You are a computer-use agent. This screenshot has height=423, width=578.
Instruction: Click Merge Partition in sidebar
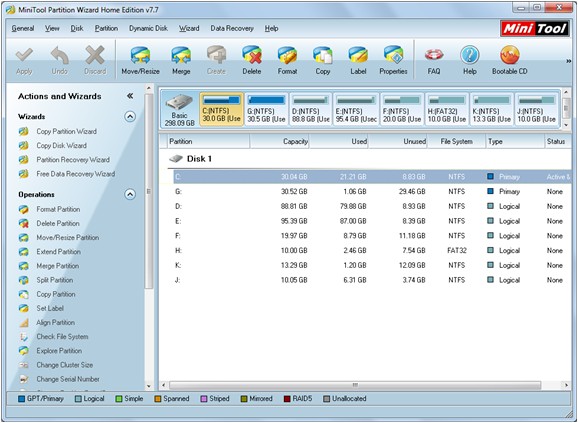pyautogui.click(x=58, y=266)
